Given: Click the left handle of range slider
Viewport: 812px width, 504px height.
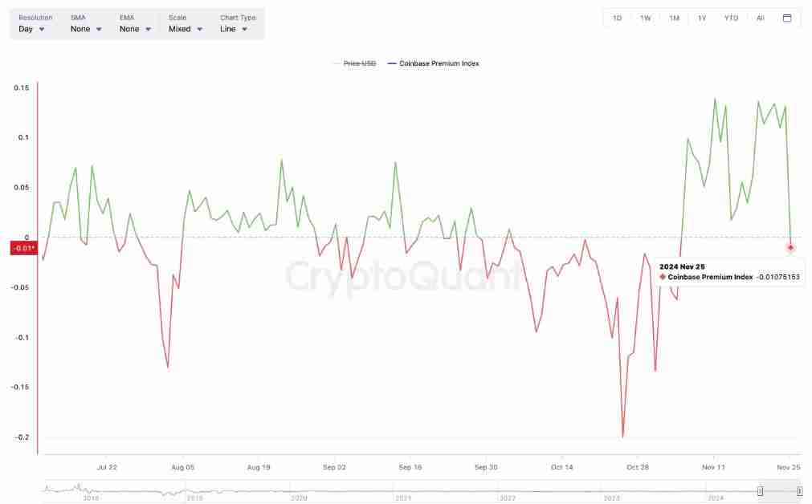Looking at the screenshot, I should (x=760, y=490).
